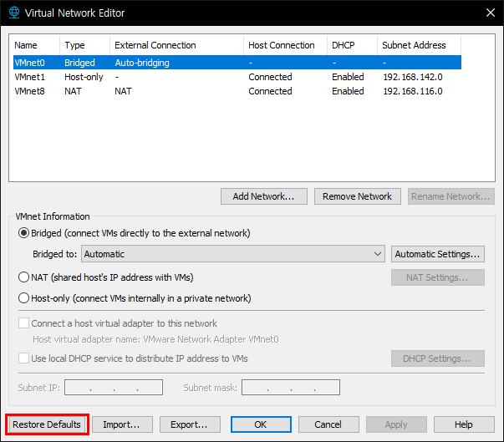Toggle Connect a host virtual adapter checkbox
Viewport: 504px width, 442px height.
click(23, 323)
